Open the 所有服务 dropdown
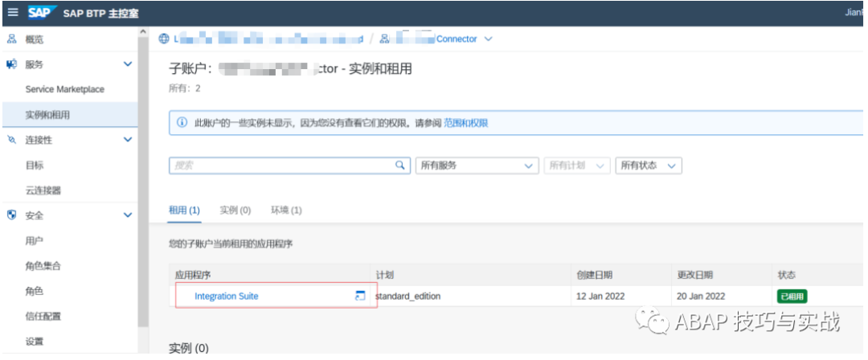This screenshot has width=868, height=360. [477, 166]
